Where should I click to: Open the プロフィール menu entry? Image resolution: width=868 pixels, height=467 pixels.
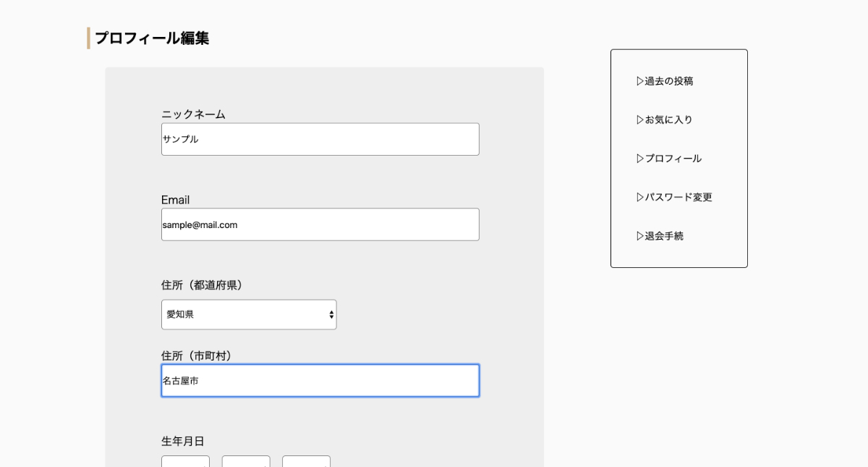click(x=673, y=159)
